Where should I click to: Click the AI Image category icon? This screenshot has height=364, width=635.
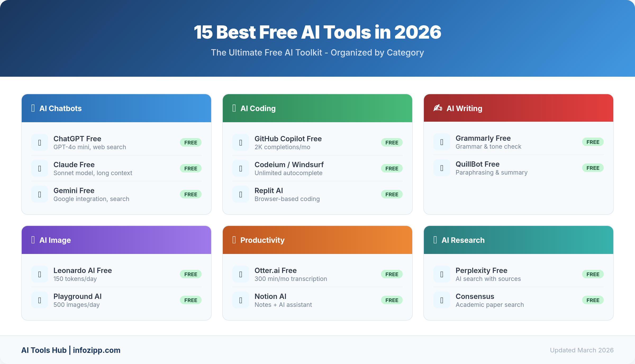(x=33, y=240)
